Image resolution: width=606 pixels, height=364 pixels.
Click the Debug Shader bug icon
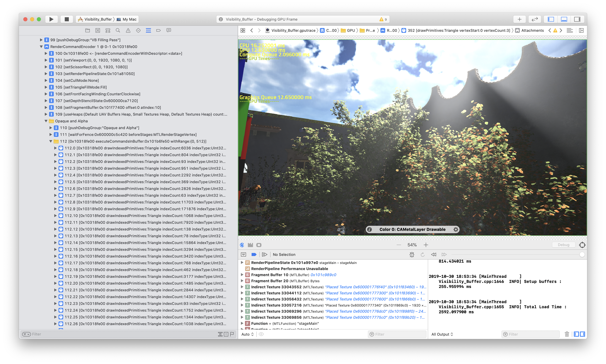[412, 255]
